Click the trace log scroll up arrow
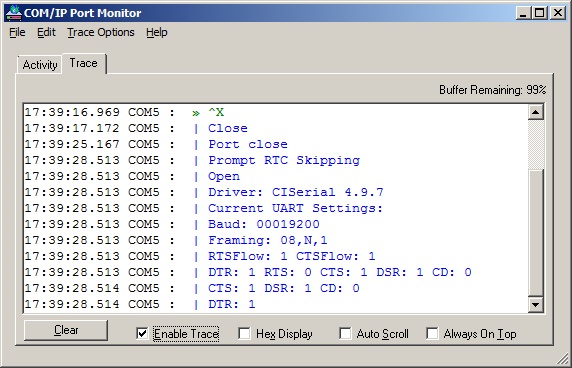The image size is (572, 368). pos(536,112)
